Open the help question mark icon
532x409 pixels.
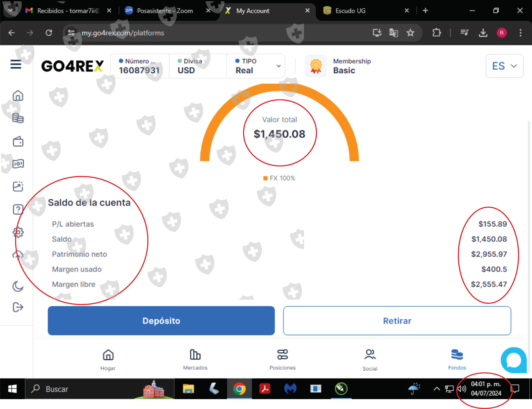18,209
